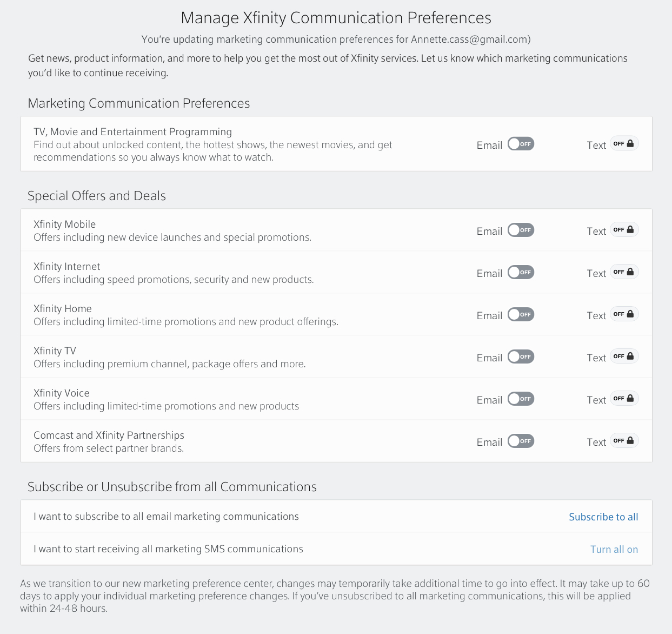
Task: Click the lock icon on Xfinity Voice Text toggle
Action: (630, 398)
